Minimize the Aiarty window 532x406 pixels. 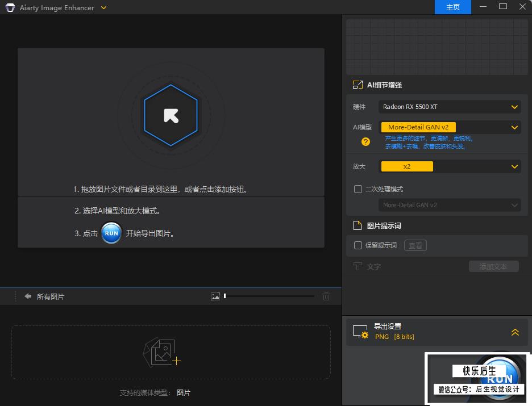(483, 7)
